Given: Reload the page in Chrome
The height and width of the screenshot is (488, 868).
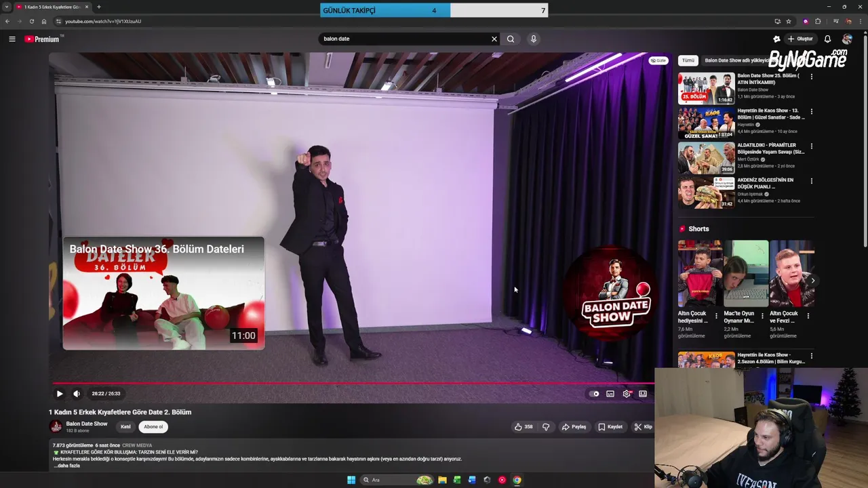Looking at the screenshot, I should [x=31, y=21].
